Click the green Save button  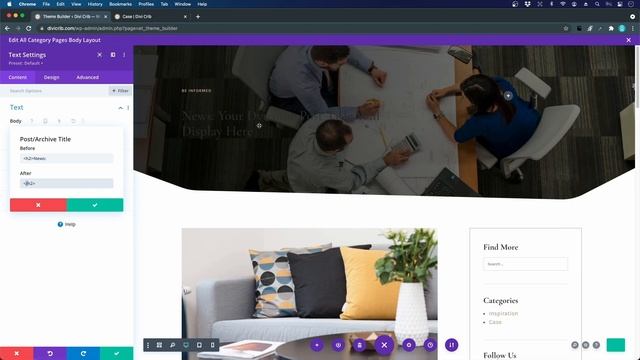[616, 345]
